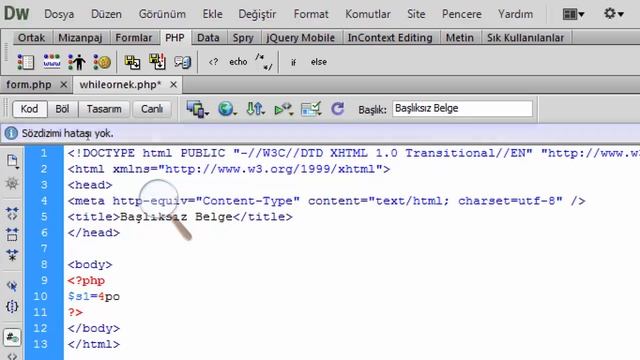Viewport: 640px width, 360px height.
Task: Insert PHP comment /* */ icon
Action: coord(264,62)
